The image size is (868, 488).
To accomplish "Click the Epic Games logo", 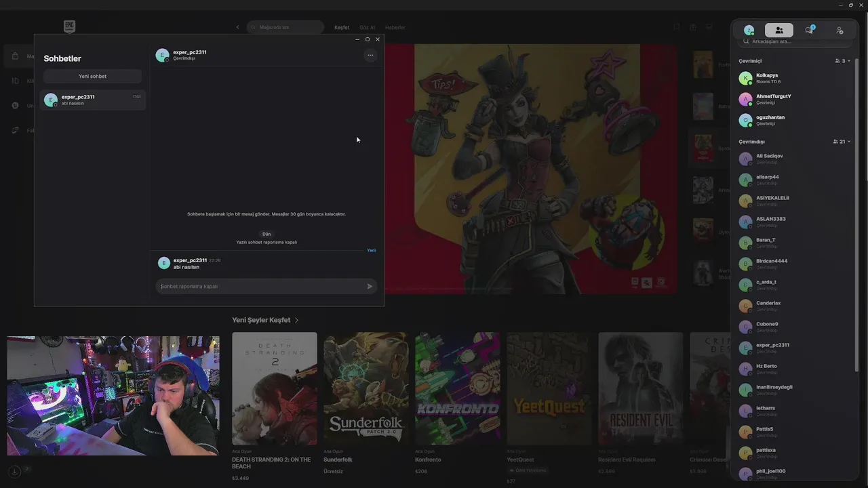I will (x=69, y=27).
